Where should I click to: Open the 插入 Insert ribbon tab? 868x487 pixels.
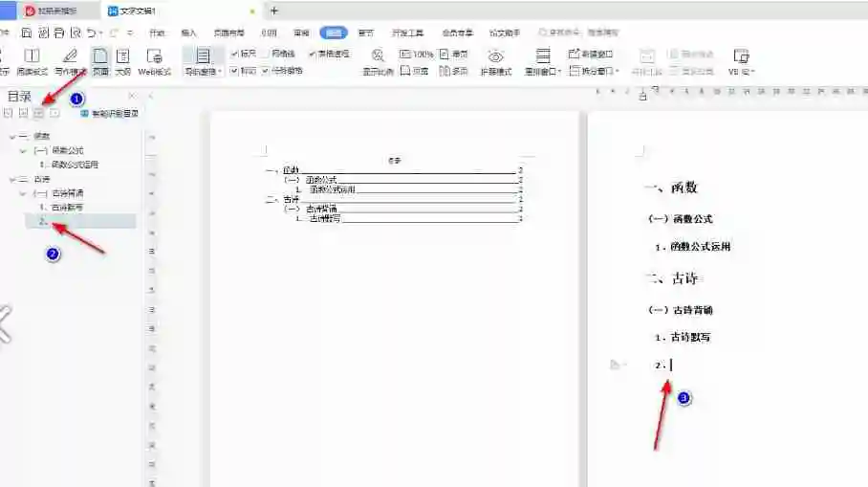188,33
